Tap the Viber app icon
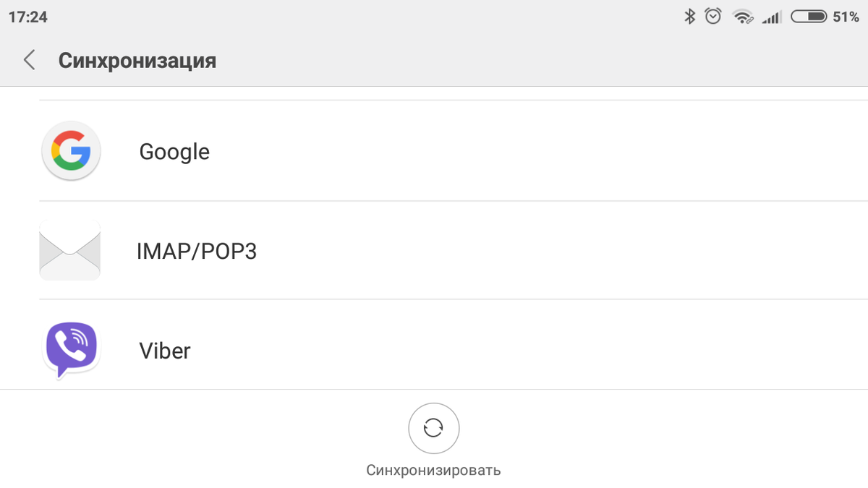 pyautogui.click(x=71, y=350)
